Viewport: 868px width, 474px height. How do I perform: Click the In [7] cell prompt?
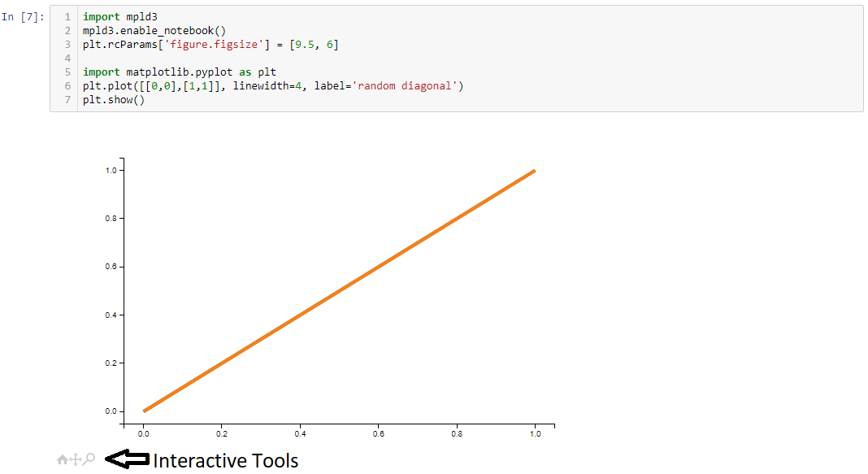[x=24, y=16]
